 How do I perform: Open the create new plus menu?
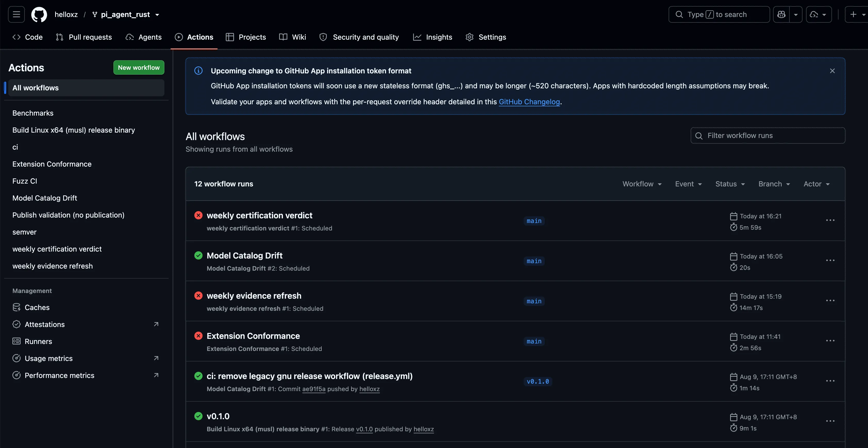coord(857,14)
